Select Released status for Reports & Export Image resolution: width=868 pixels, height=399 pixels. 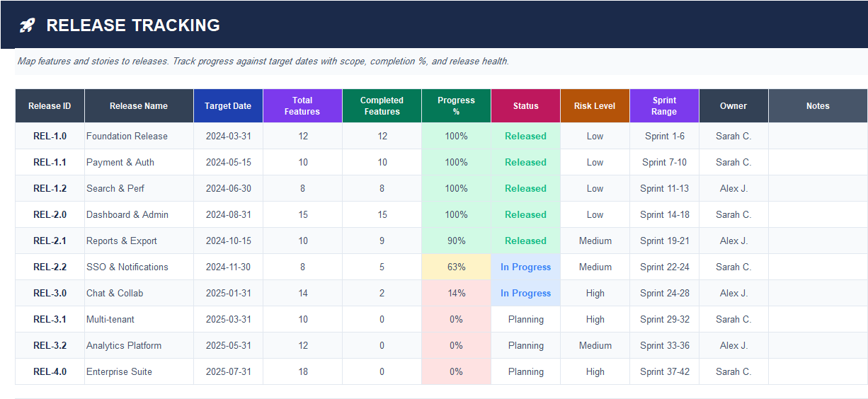pyautogui.click(x=525, y=241)
